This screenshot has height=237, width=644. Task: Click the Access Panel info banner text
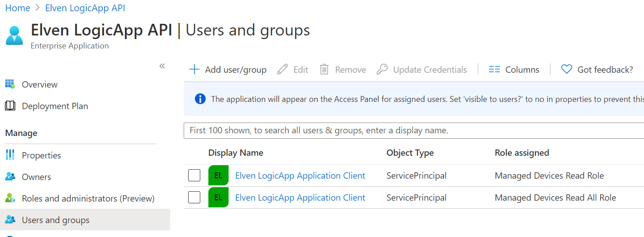(x=427, y=99)
